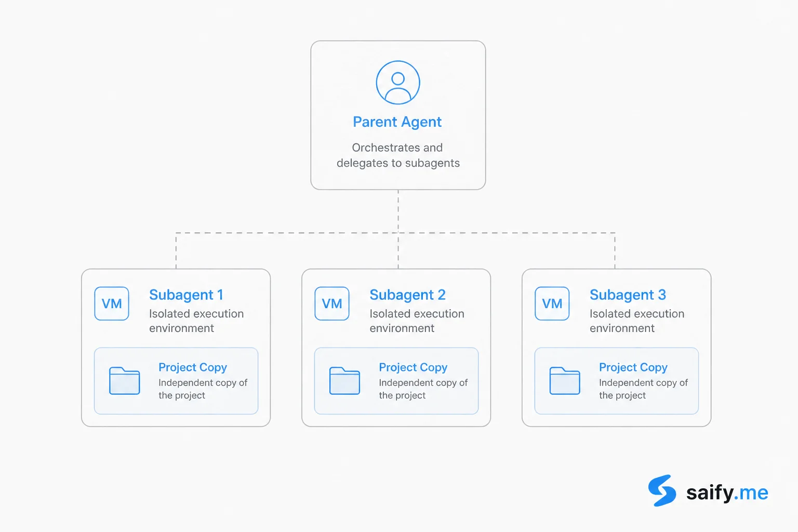Select the 'Subagent 1' heading
Image resolution: width=798 pixels, height=532 pixels.
(186, 295)
